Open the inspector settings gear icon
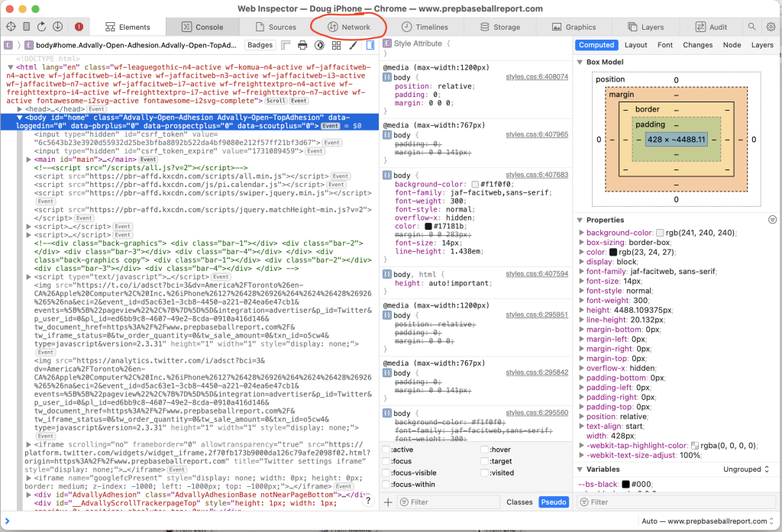Viewport: 782px width, 532px height. (771, 27)
